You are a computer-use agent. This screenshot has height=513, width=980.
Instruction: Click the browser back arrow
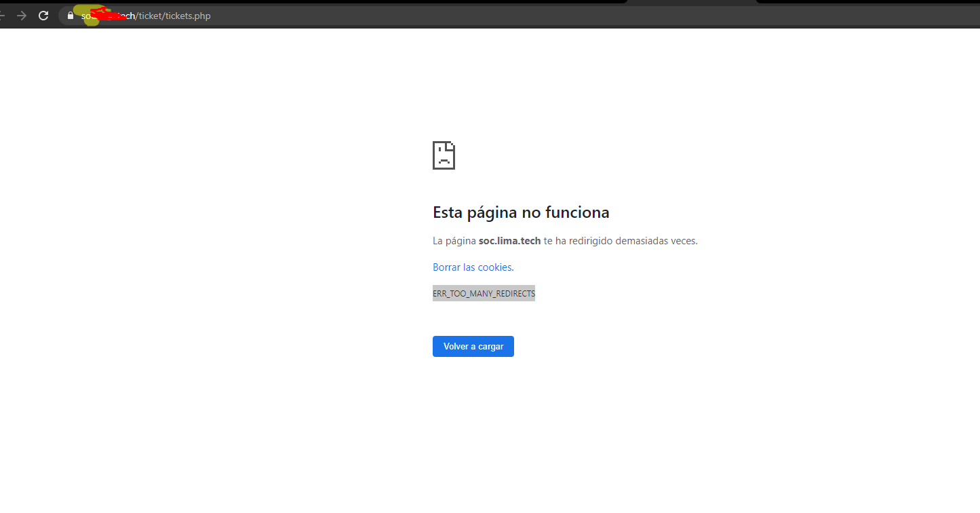click(3, 16)
